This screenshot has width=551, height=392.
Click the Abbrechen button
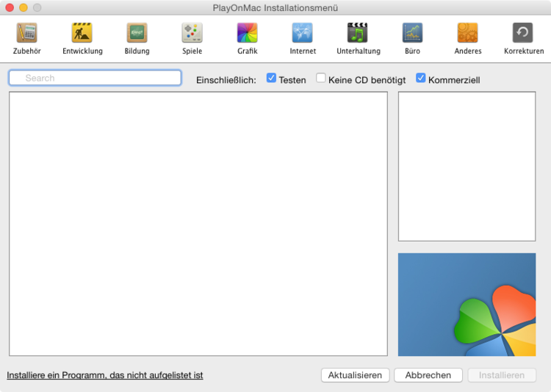pyautogui.click(x=428, y=375)
